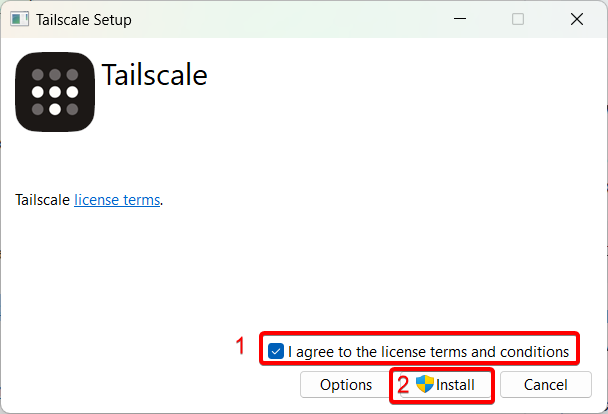608x414 pixels.
Task: Cancel the Tailscale installation
Action: [545, 385]
